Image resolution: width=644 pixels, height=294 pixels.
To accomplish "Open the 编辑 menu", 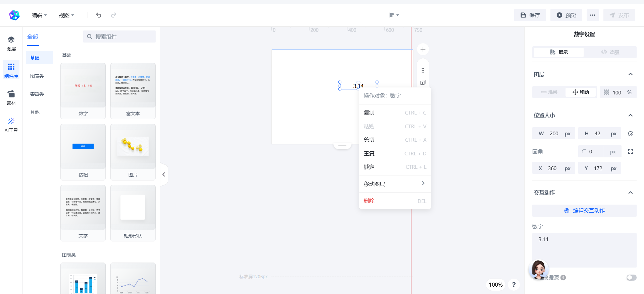I will [39, 15].
